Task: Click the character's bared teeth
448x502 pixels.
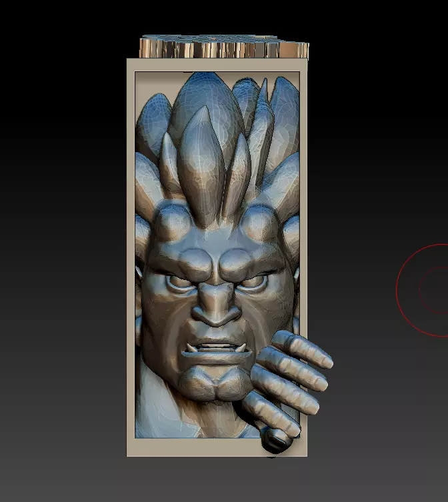Action: (x=217, y=347)
